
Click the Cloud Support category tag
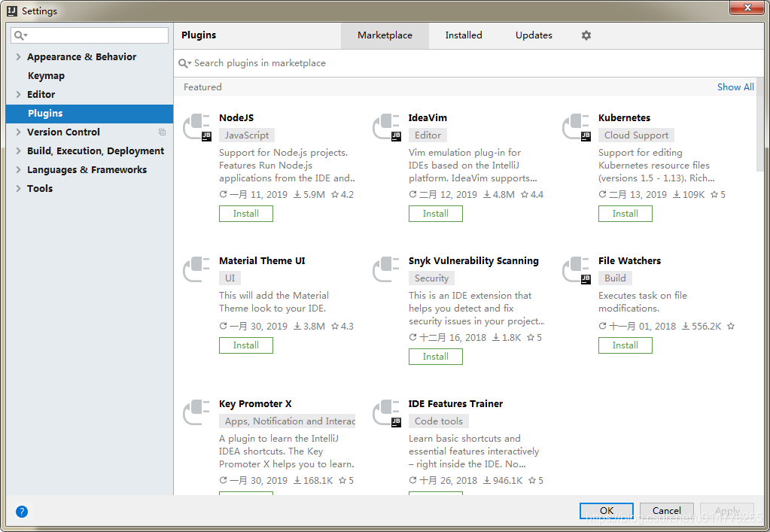(636, 135)
